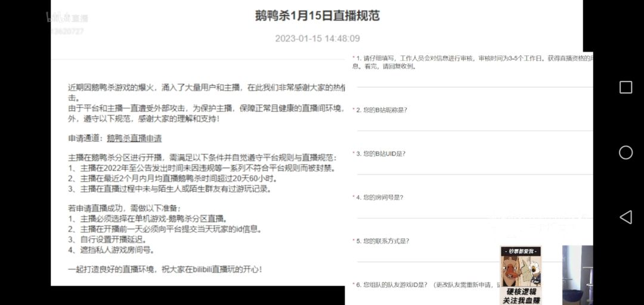This screenshot has width=644, height=305.
Task: Click the B站昵称 answer input field
Action: tap(475, 124)
